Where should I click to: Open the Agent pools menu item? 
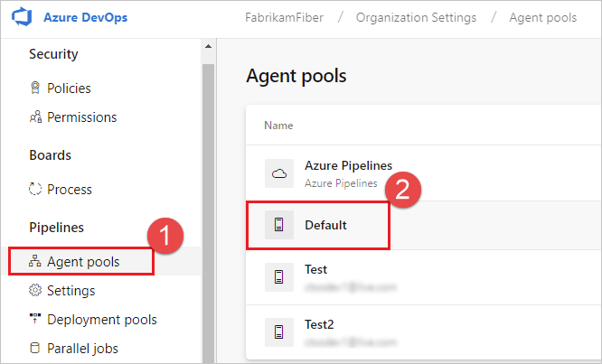point(83,262)
